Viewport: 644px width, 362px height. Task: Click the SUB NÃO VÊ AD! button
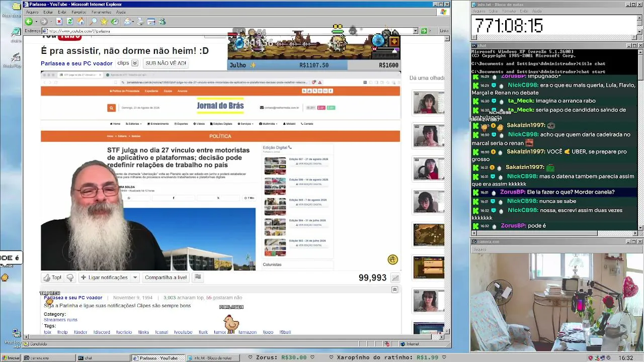click(x=166, y=63)
